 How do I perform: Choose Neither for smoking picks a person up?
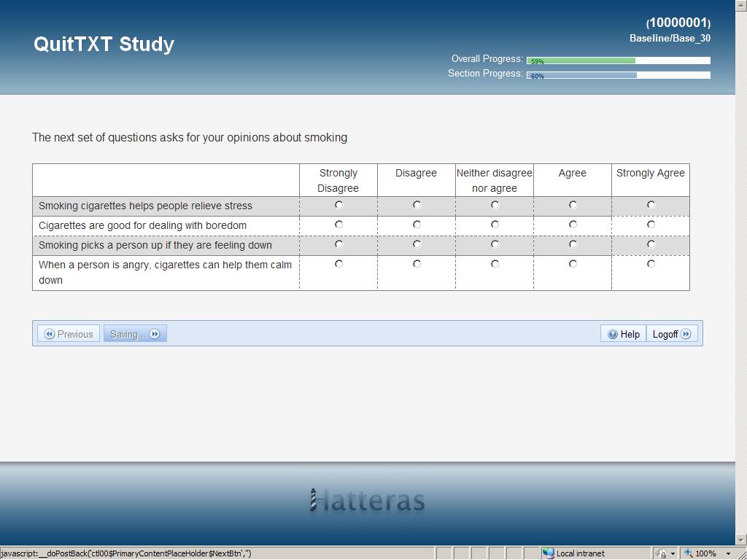coord(495,244)
